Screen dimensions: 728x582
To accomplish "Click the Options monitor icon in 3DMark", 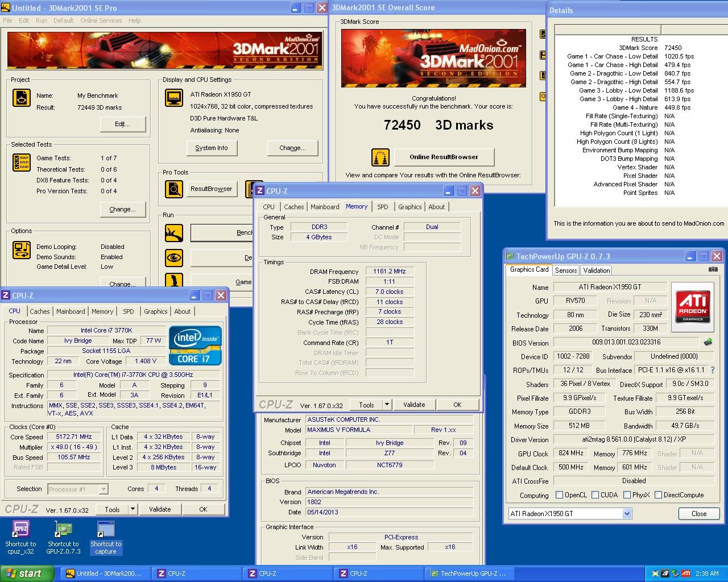I will click(x=22, y=250).
